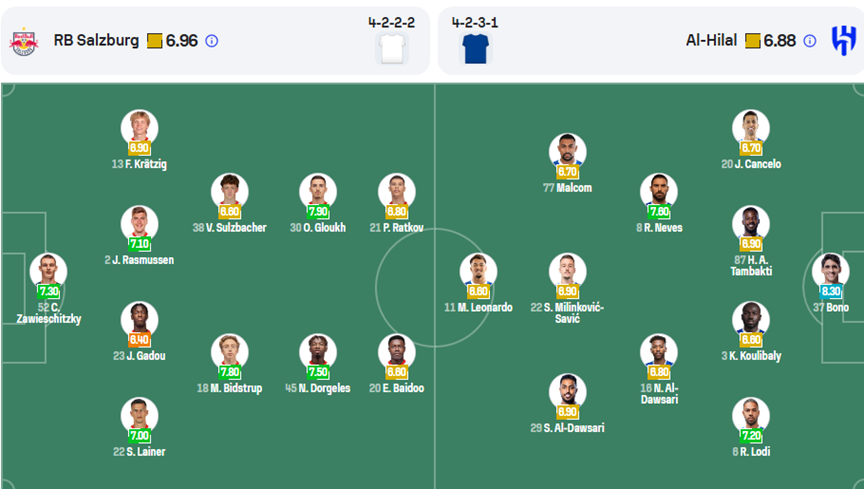This screenshot has height=489, width=864.
Task: Open the Al-Hilal team name link
Action: pyautogui.click(x=711, y=40)
